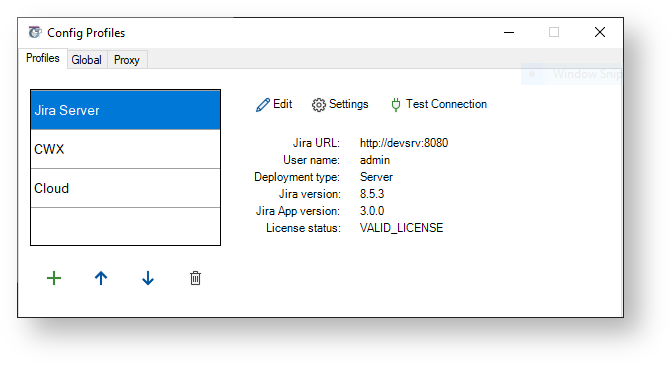
Task: Click the License status: label
Action: [x=303, y=228]
